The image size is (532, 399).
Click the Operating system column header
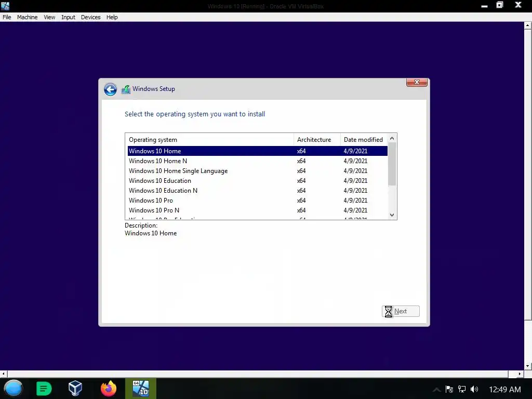[x=209, y=140]
